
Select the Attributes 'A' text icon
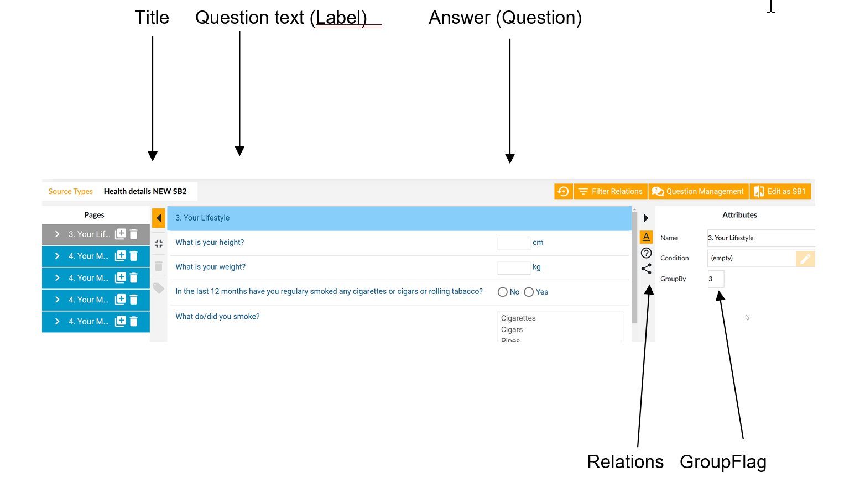click(646, 237)
